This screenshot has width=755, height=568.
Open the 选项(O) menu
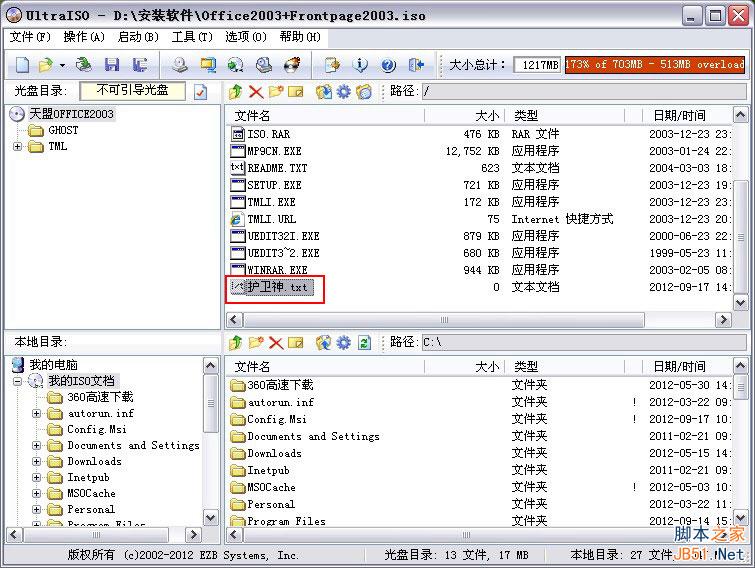pos(246,37)
